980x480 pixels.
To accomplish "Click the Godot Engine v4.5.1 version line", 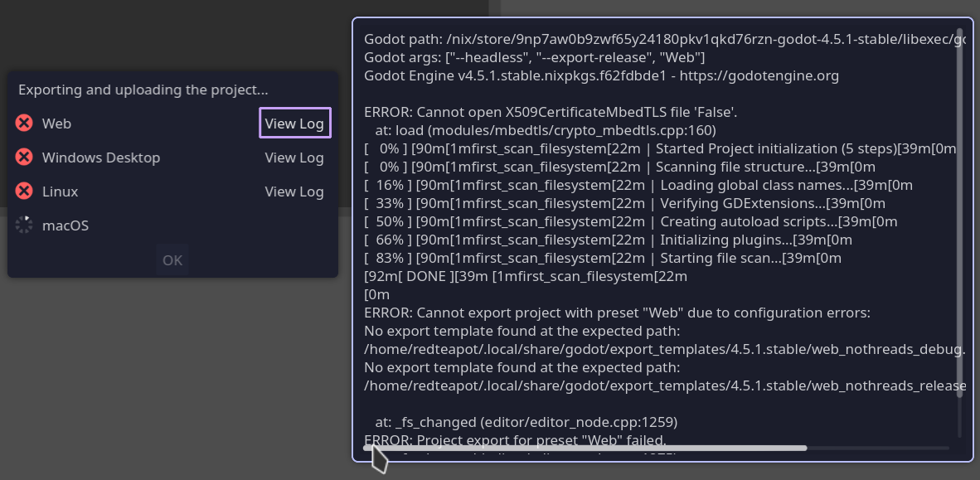I will 601,75.
